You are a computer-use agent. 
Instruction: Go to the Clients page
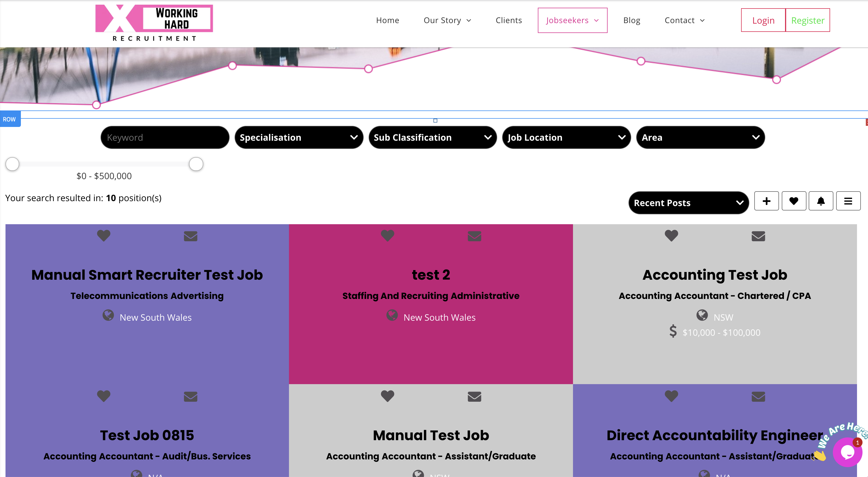508,20
